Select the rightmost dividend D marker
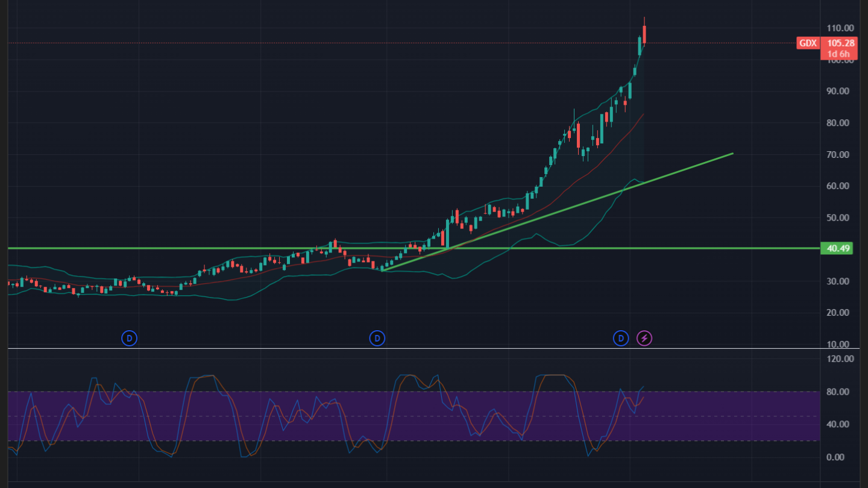This screenshot has width=868, height=488. [621, 339]
